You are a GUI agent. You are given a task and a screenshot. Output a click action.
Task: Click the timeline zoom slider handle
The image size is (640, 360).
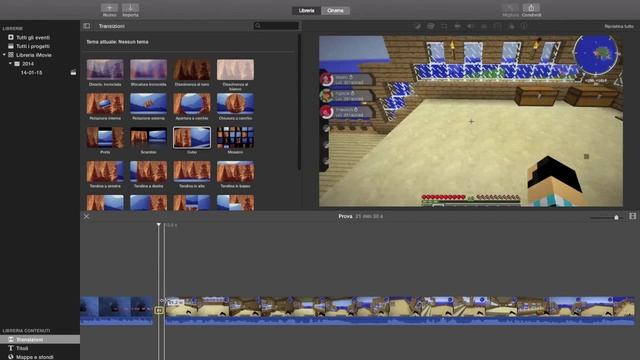(616, 217)
